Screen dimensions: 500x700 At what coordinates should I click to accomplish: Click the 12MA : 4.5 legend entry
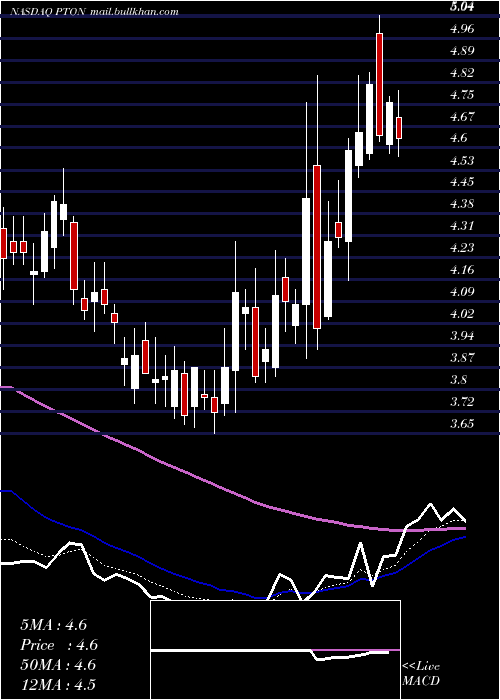[x=58, y=685]
